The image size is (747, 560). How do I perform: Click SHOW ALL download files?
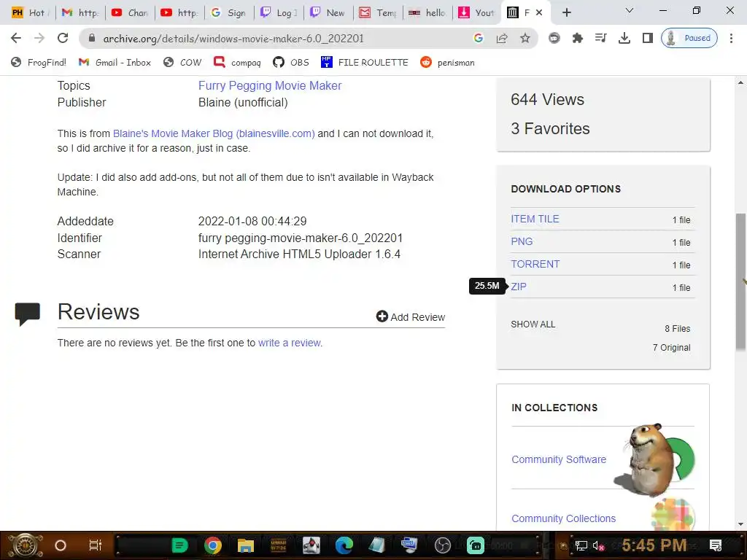(533, 324)
